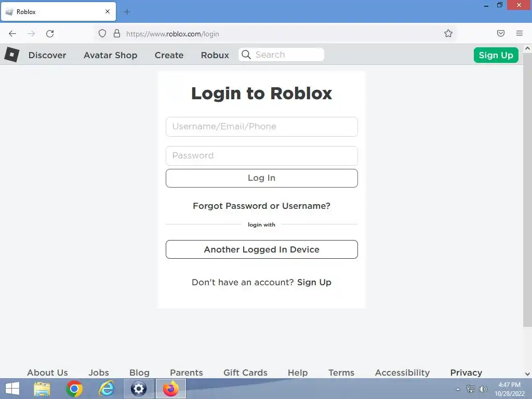Click the padlock site security icon
This screenshot has height=399, width=532.
coord(117,33)
